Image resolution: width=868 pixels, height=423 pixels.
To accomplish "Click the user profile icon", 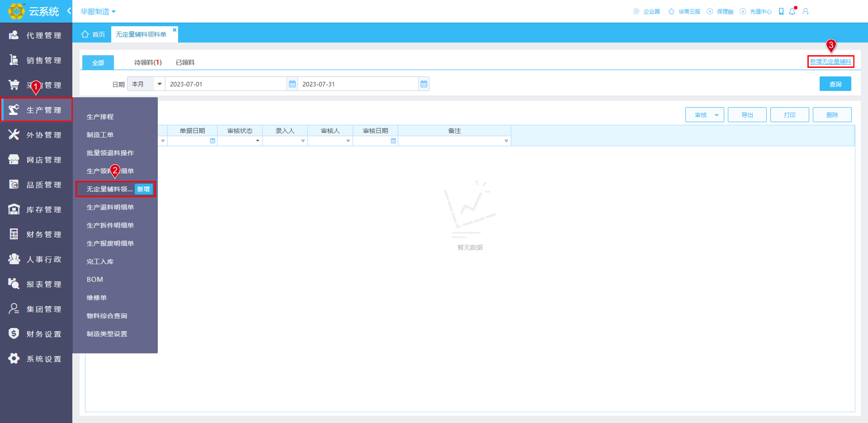I will tap(806, 11).
